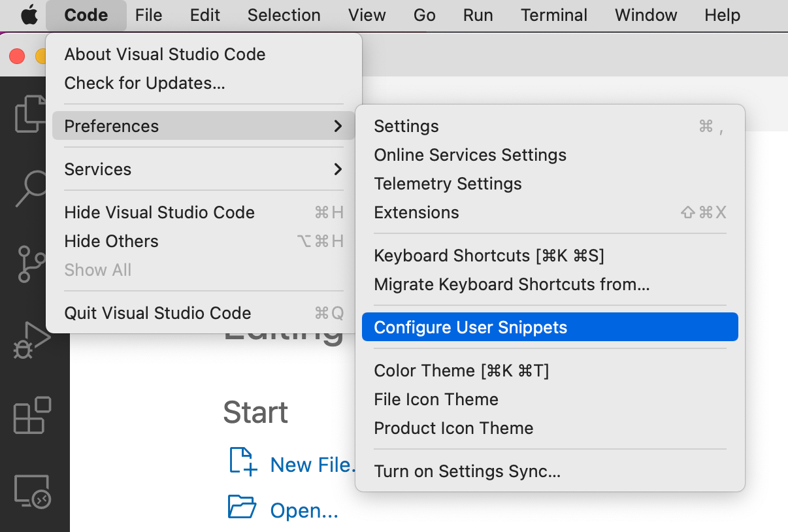Click the Open... link
Viewport: 788px width, 532px height.
(304, 510)
